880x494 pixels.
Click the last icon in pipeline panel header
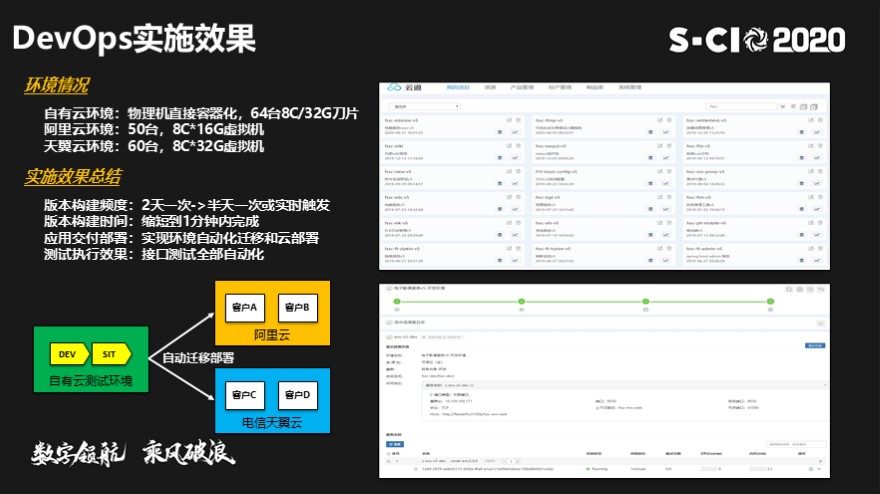point(821,289)
